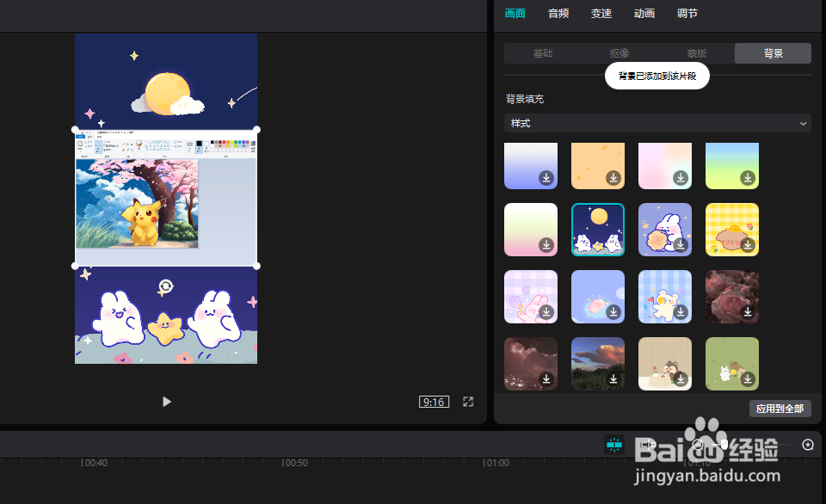This screenshot has width=826, height=504.
Task: Click the rotate handle below the clip
Action: click(x=165, y=286)
